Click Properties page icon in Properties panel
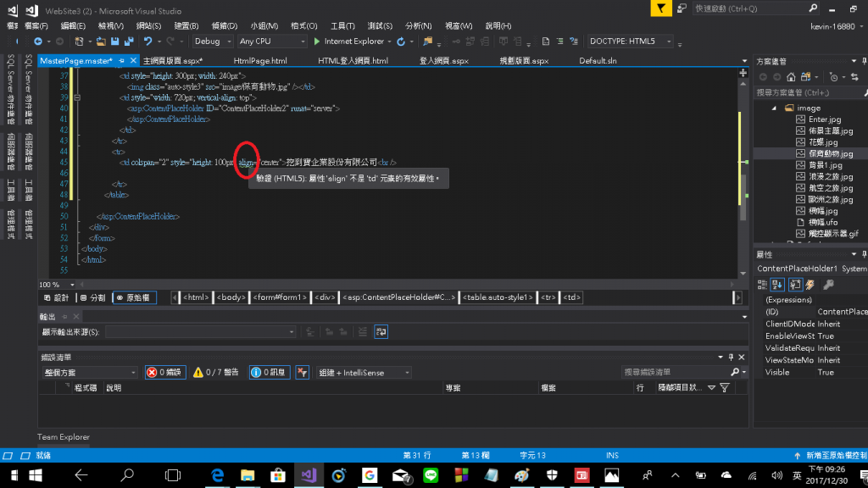This screenshot has width=868, height=488. pyautogui.click(x=795, y=285)
